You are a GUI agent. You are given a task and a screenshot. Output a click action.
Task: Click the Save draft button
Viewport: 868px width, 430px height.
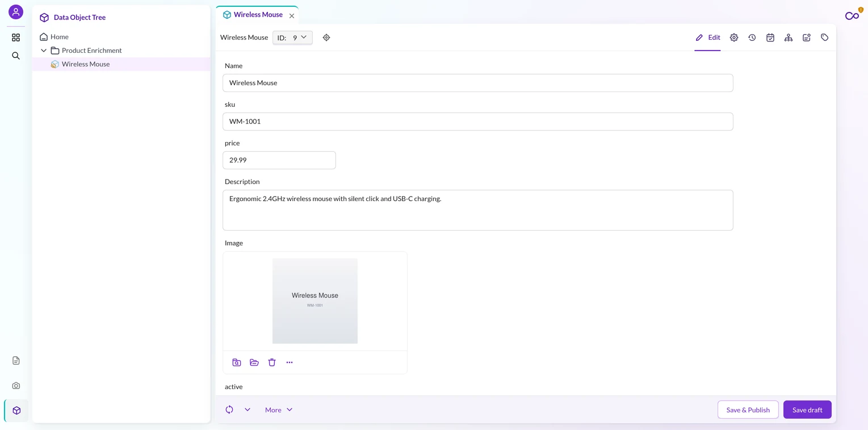point(807,410)
